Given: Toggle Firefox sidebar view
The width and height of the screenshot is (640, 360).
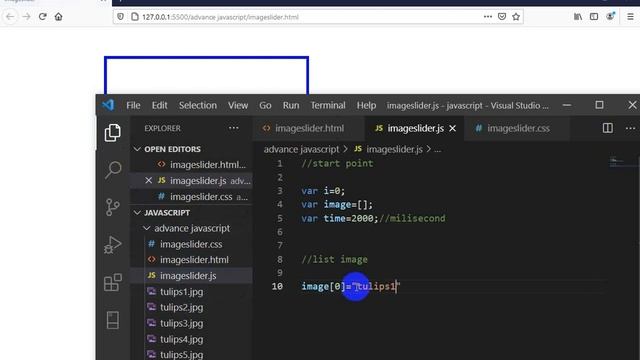Looking at the screenshot, I should 594,17.
